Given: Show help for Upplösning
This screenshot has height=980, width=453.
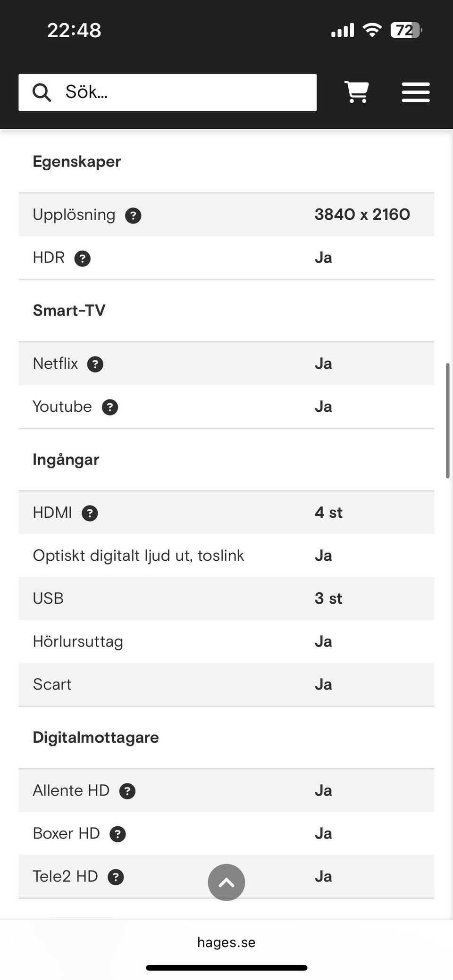Looking at the screenshot, I should 133,216.
